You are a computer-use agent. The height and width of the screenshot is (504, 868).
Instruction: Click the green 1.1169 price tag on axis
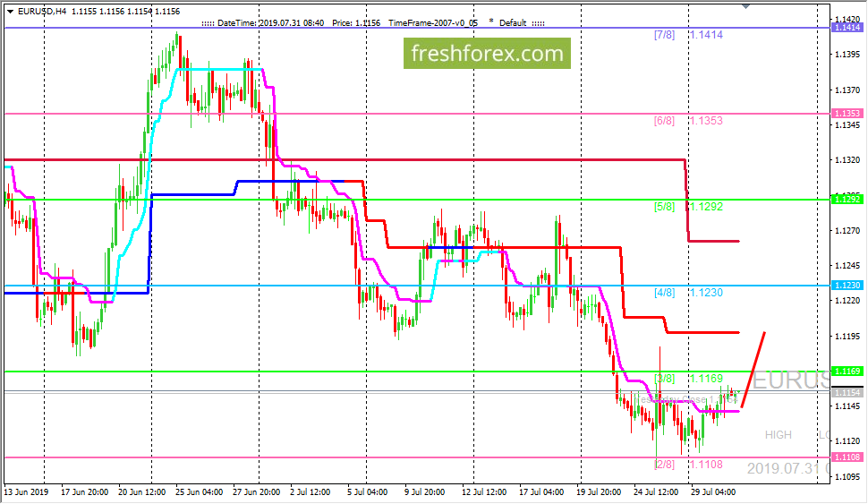click(847, 372)
